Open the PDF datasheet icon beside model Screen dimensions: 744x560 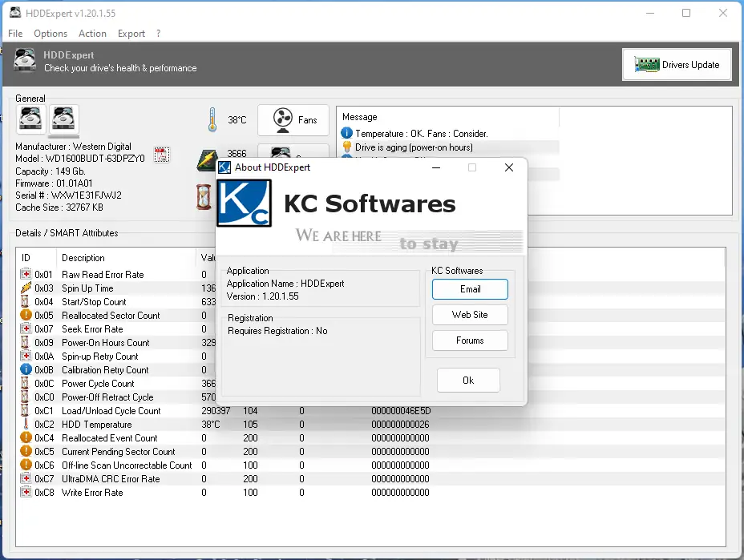coord(161,155)
